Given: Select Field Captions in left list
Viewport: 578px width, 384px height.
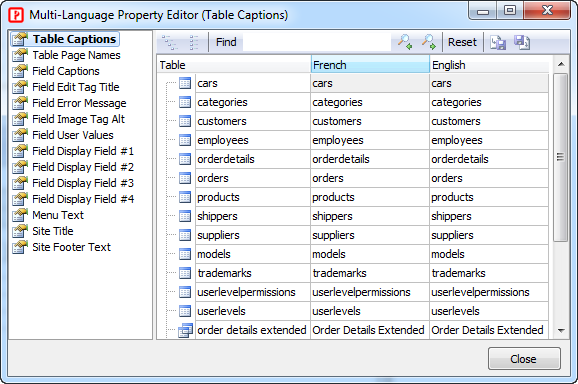Looking at the screenshot, I should click(66, 71).
